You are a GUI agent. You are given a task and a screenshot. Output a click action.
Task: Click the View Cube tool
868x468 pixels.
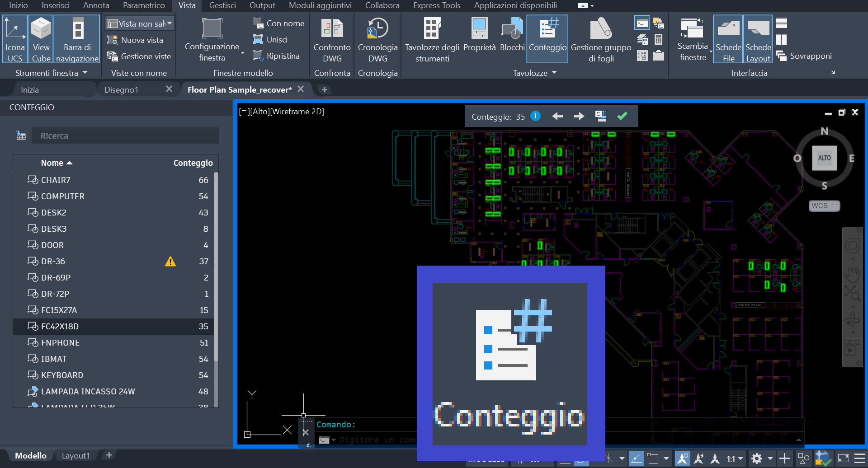pyautogui.click(x=41, y=39)
